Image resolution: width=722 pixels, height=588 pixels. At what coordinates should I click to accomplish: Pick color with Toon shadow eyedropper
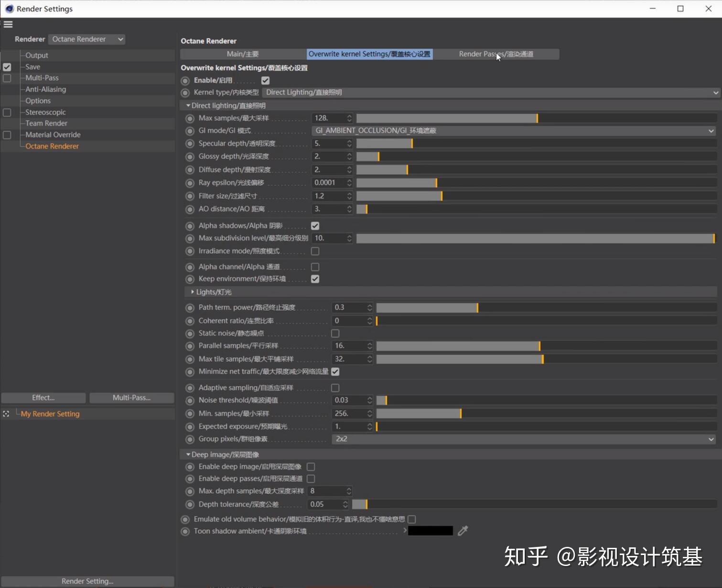[x=463, y=531]
